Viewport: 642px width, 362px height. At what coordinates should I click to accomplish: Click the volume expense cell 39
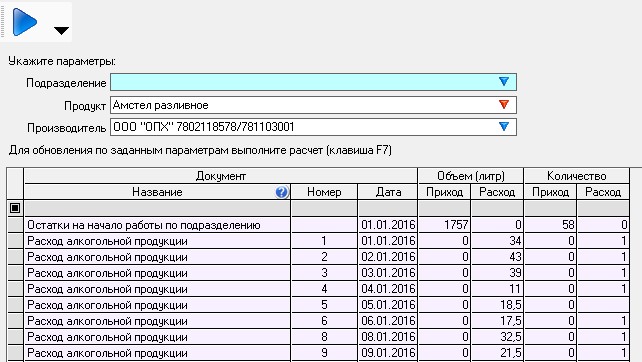(497, 273)
